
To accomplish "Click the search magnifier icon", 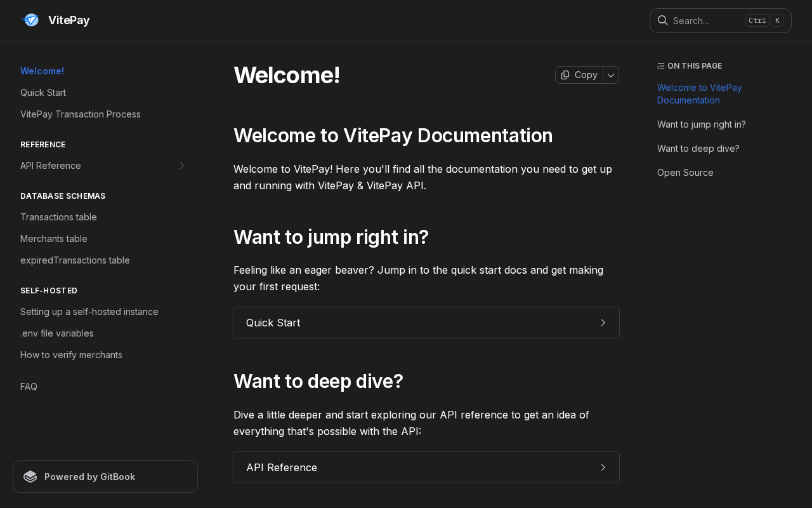I will [x=662, y=20].
